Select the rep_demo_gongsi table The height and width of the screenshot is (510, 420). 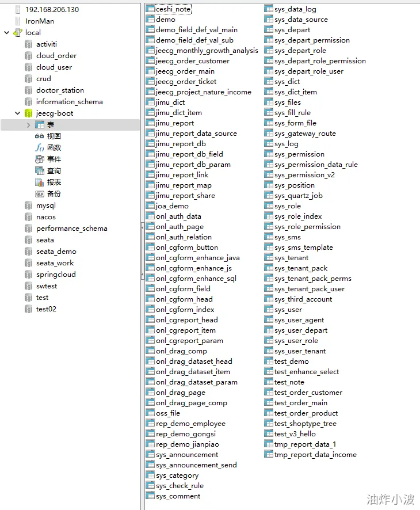click(x=186, y=434)
